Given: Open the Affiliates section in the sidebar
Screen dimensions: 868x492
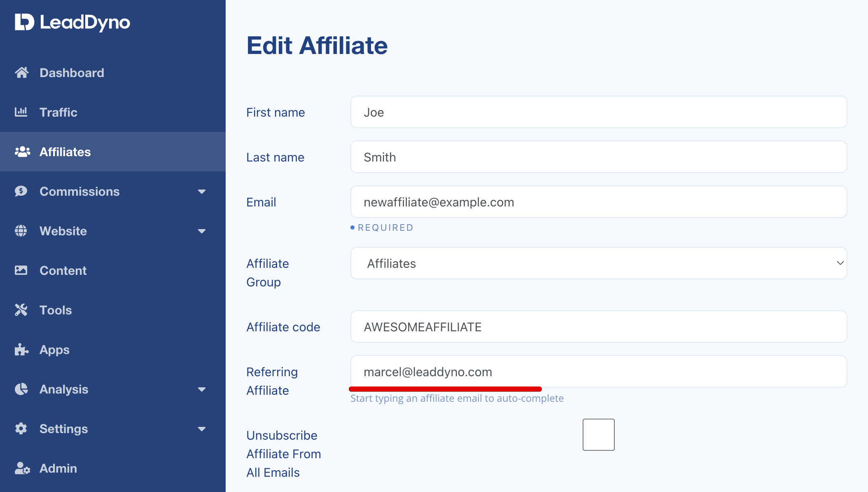Looking at the screenshot, I should coord(65,152).
